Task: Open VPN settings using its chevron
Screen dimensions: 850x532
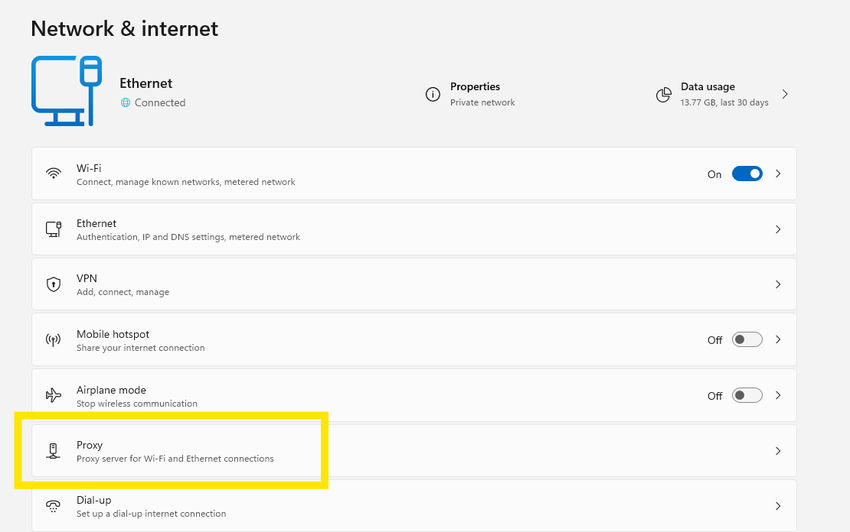Action: click(778, 285)
